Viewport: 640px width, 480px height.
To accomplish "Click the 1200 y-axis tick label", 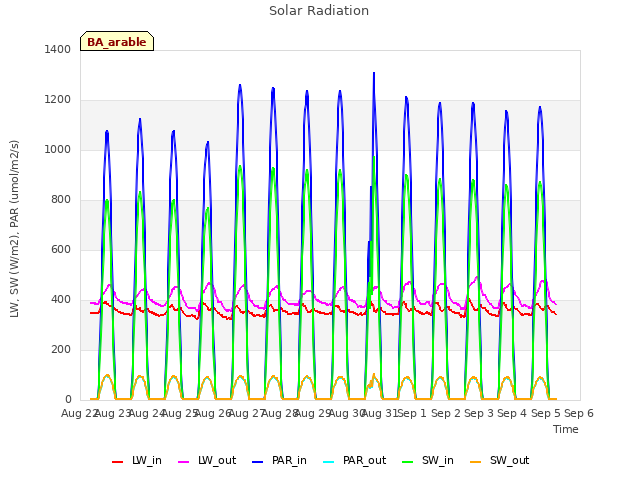I will click(58, 100).
